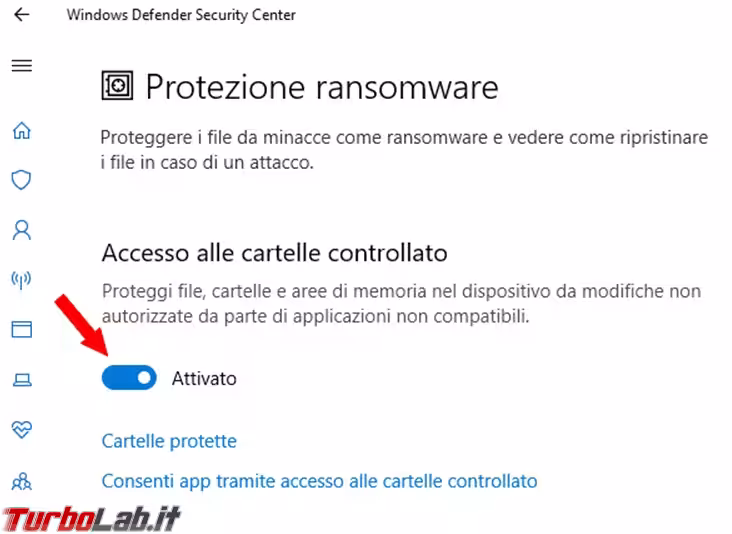
Task: Go back with the back arrow
Action: click(x=21, y=15)
